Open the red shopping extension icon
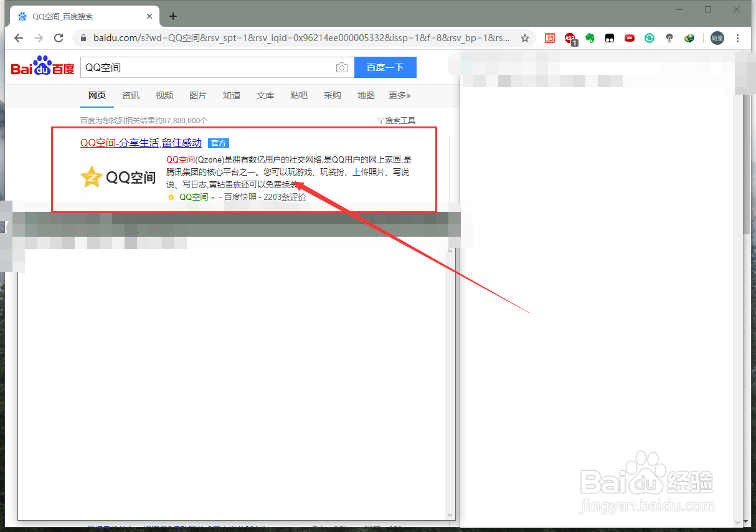Screen dimensions: 756x532 click(x=550, y=38)
